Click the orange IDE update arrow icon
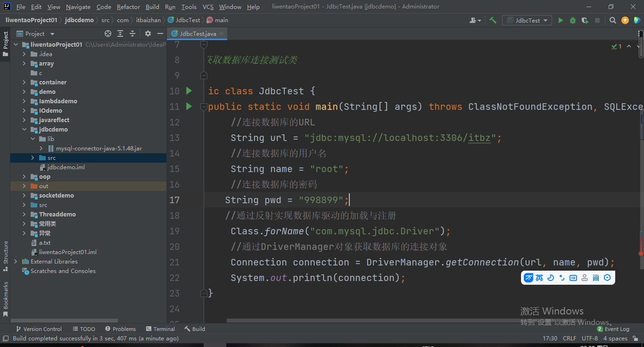This screenshot has height=347, width=644. click(x=625, y=20)
